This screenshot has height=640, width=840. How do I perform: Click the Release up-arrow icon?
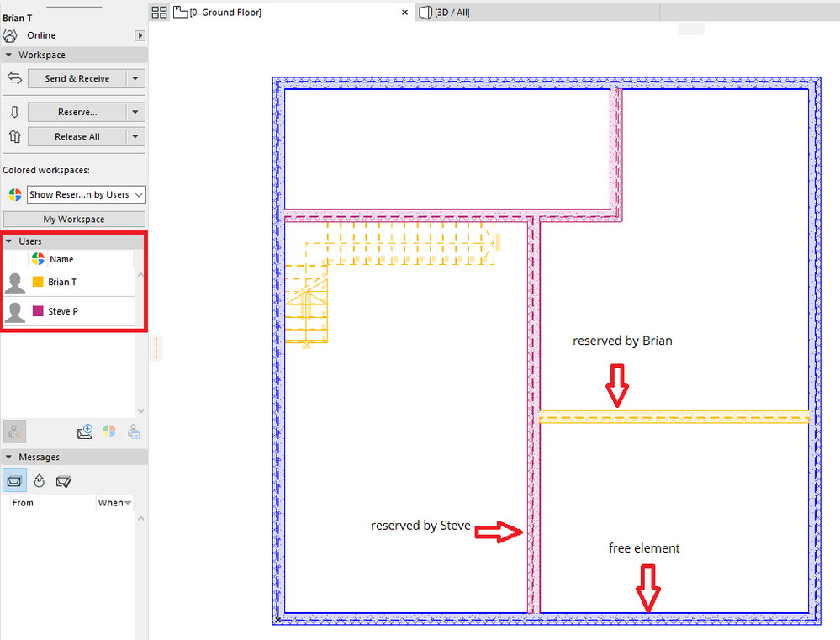pos(14,136)
